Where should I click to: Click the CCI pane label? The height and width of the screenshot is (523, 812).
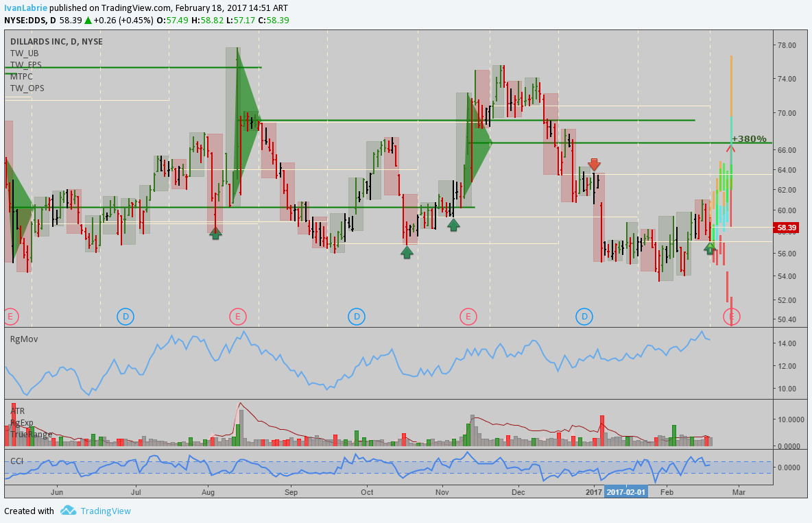tap(16, 461)
